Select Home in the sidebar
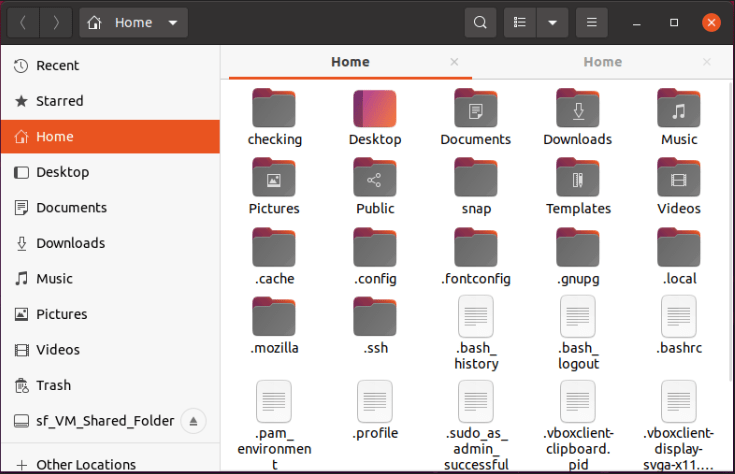735x474 pixels. (110, 136)
